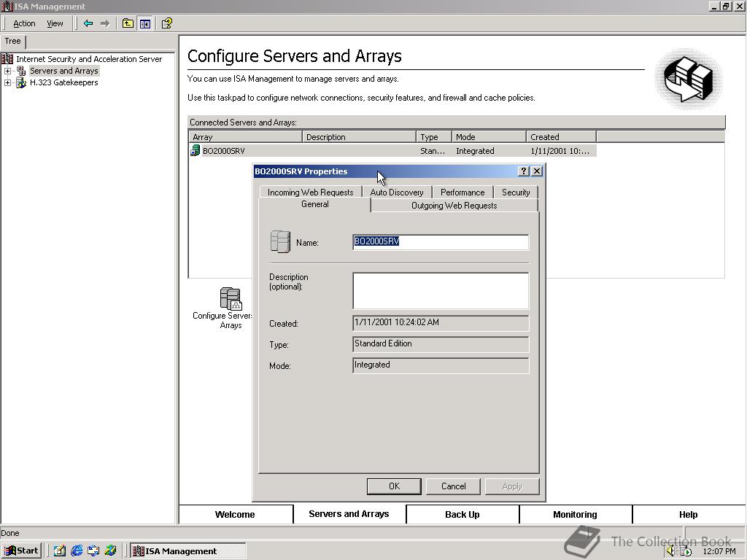Click into the Name input field

(441, 242)
